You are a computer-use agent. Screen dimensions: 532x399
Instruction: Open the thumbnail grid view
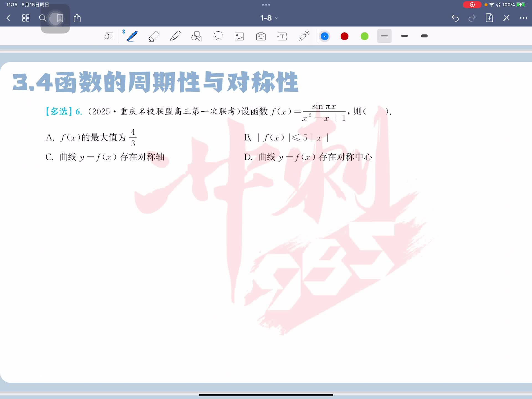pyautogui.click(x=25, y=18)
